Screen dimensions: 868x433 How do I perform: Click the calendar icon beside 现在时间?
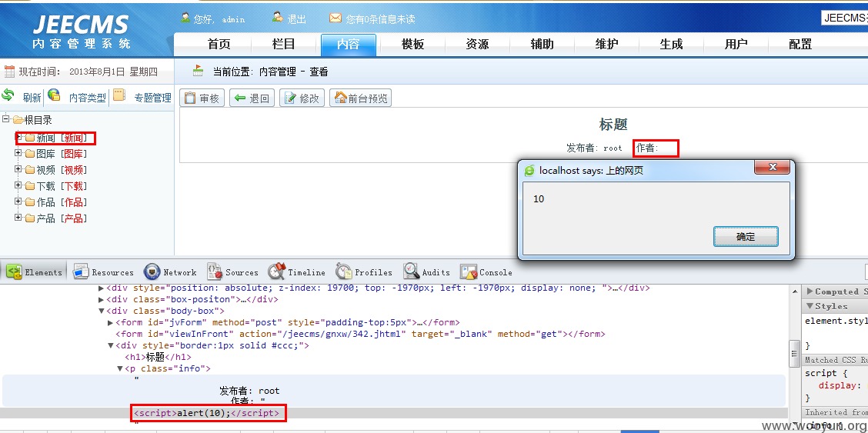tap(9, 72)
